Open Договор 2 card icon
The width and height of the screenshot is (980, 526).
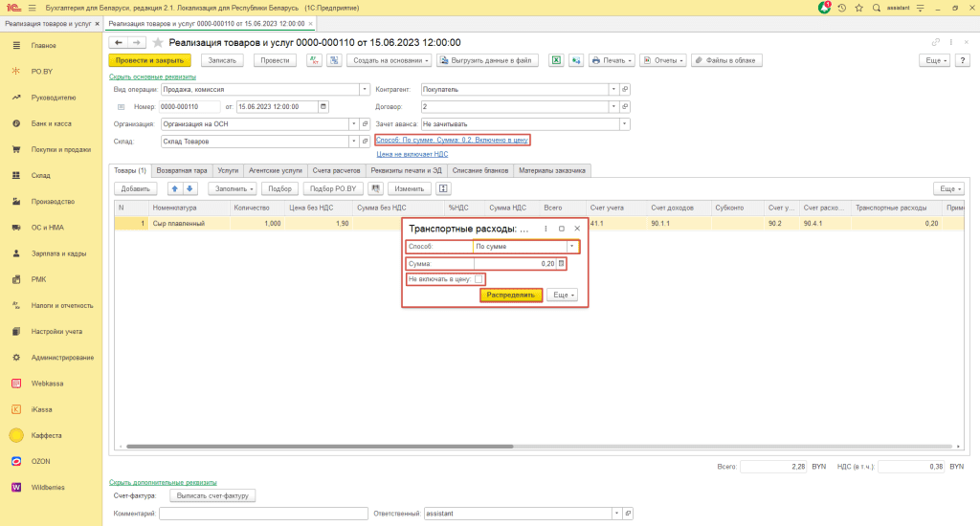624,107
